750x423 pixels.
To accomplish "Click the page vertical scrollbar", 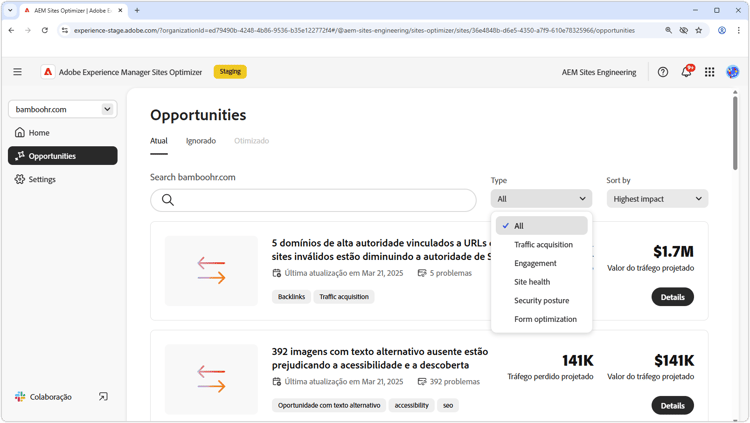I will [735, 133].
